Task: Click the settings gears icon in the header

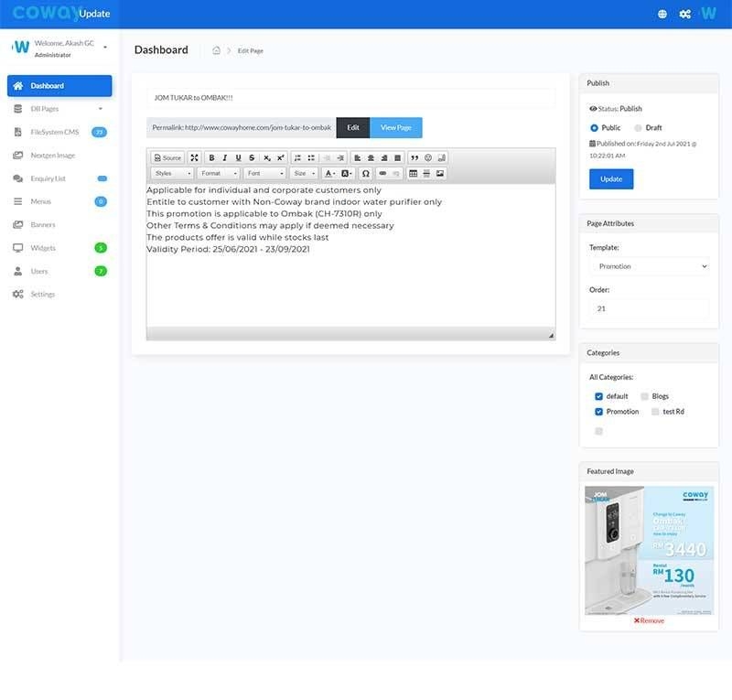Action: 684,14
